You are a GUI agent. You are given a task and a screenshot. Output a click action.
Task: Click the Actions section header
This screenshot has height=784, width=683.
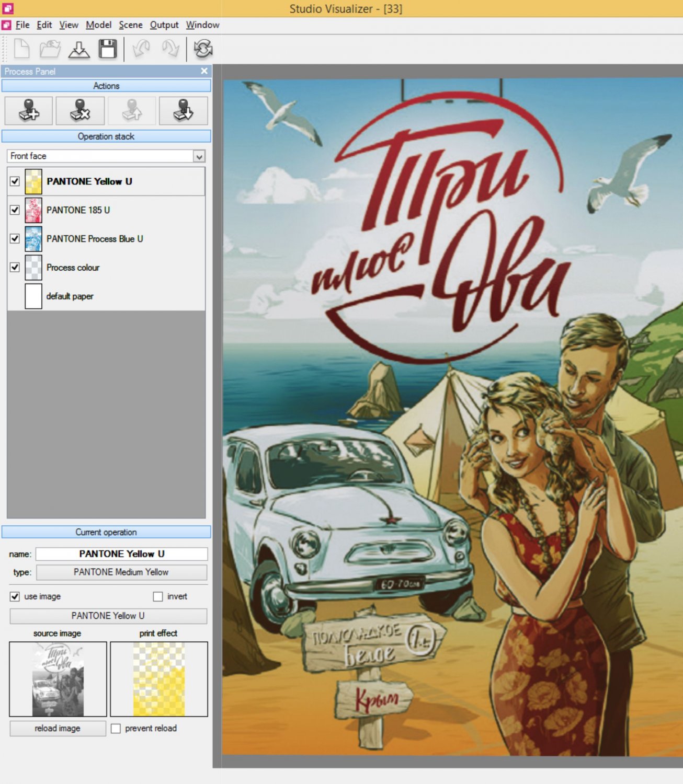tap(106, 86)
